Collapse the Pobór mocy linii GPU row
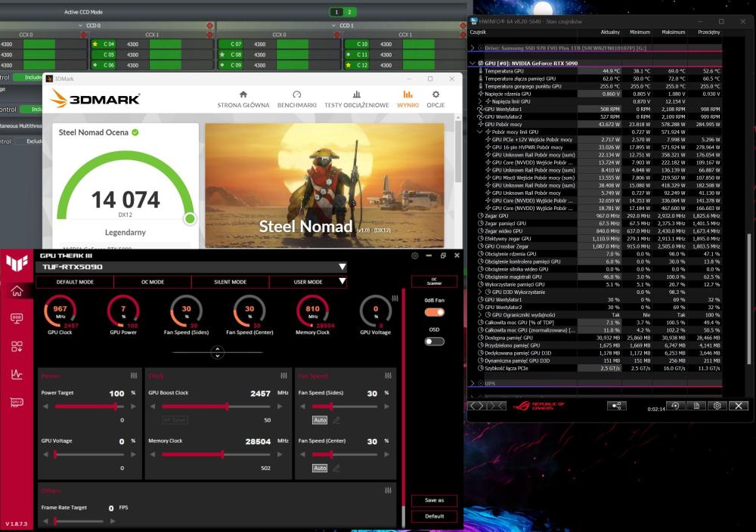The height and width of the screenshot is (532, 756). (480, 131)
